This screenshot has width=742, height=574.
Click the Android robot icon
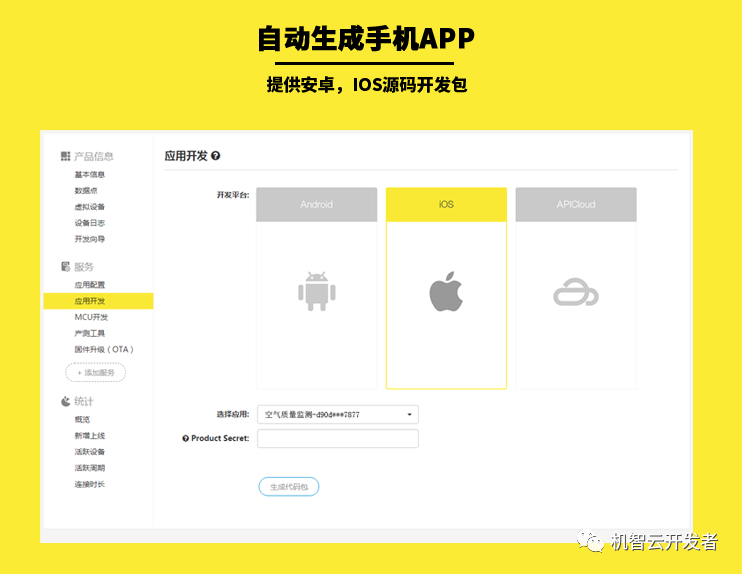317,291
